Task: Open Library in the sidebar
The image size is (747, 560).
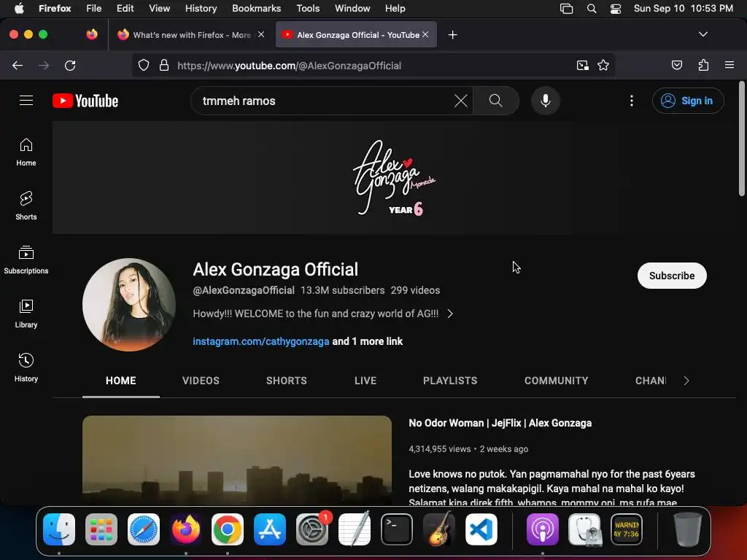Action: (26, 314)
